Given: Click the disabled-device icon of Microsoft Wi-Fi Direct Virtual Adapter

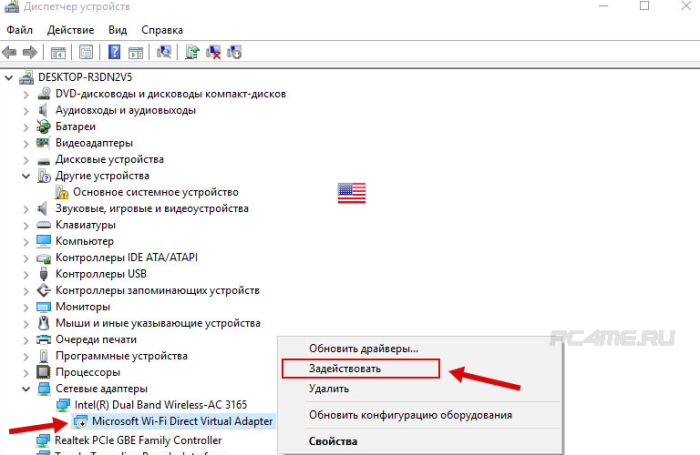Looking at the screenshot, I should (81, 421).
